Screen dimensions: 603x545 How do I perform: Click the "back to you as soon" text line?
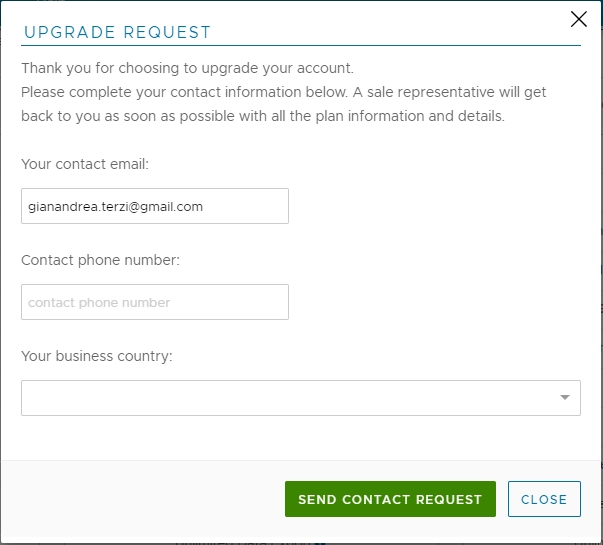tap(263, 115)
